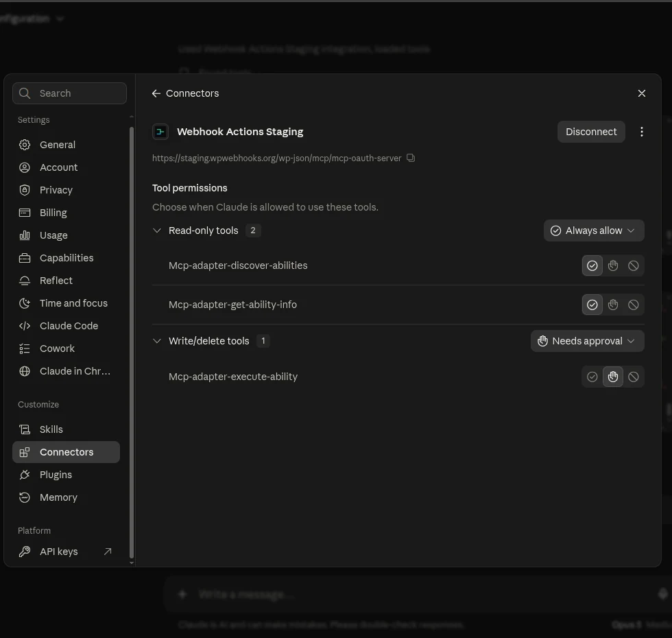The image size is (672, 638).
Task: Click the settings Search field
Action: [x=69, y=93]
